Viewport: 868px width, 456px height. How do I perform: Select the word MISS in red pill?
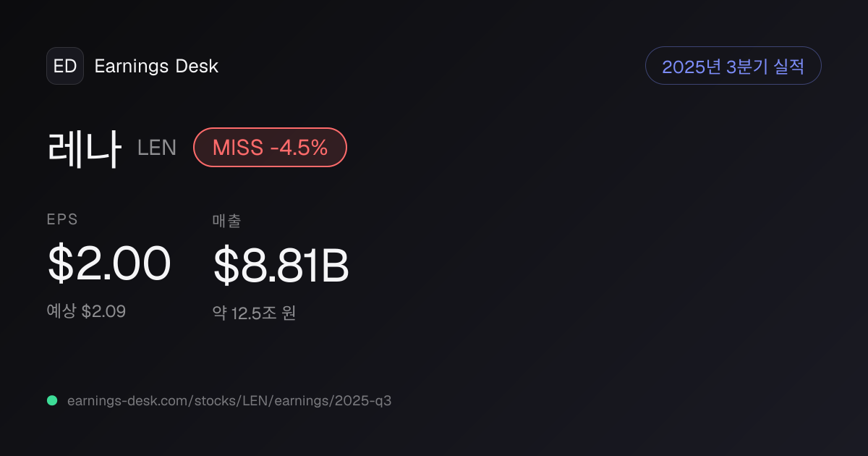[238, 148]
